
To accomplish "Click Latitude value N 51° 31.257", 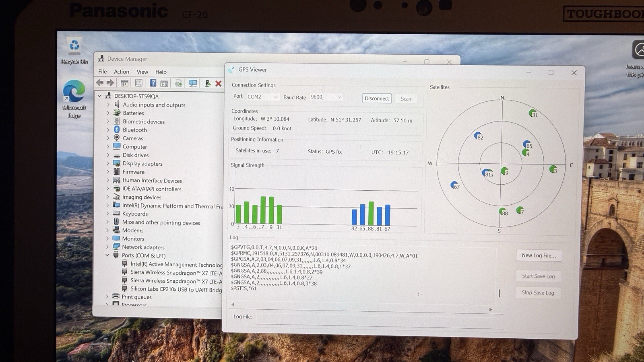I will pyautogui.click(x=346, y=120).
